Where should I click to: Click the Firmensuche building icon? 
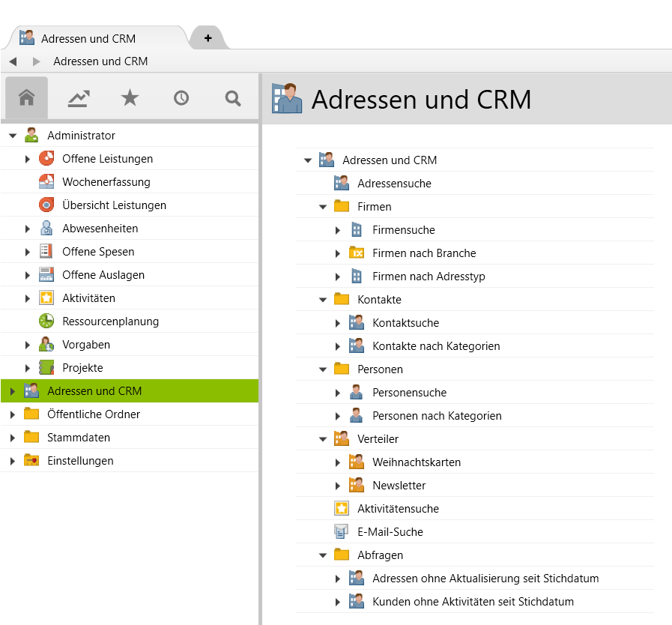coord(356,230)
